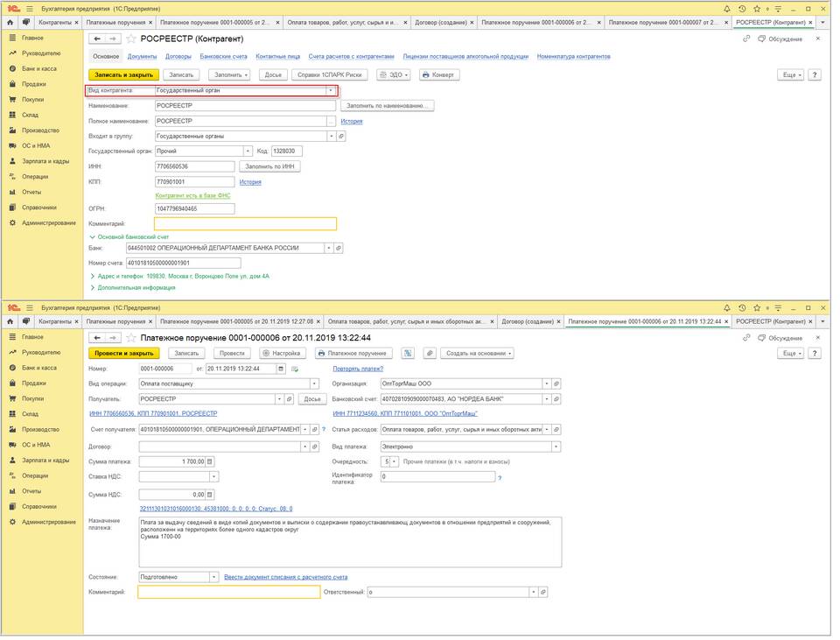Open the Создать на основании dropdown button
The image size is (840, 640).
coord(479,353)
